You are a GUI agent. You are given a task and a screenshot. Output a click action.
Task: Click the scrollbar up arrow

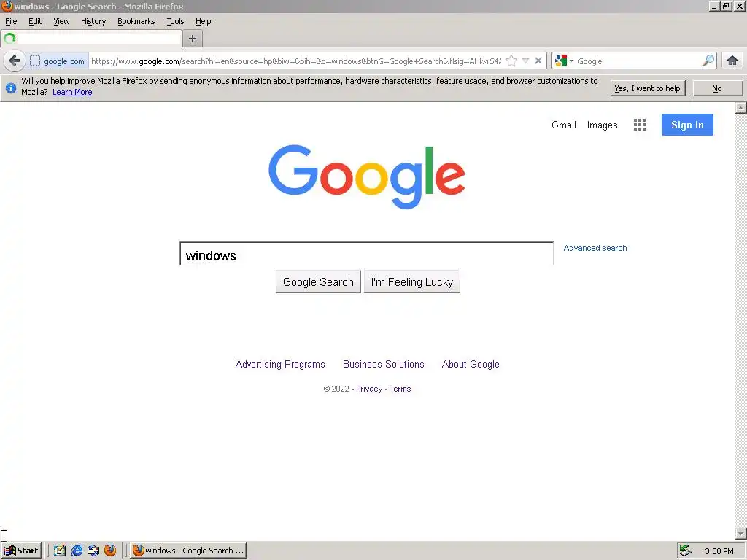(x=741, y=108)
